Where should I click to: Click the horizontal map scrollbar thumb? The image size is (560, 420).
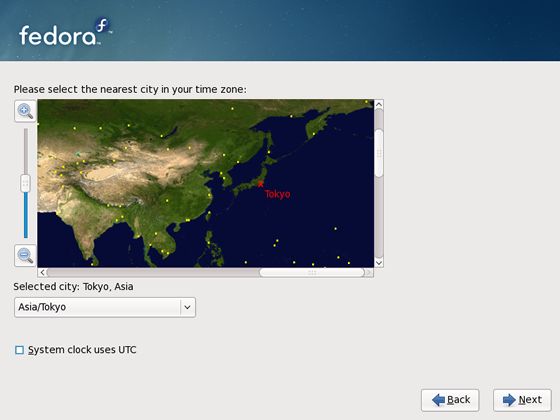point(312,272)
